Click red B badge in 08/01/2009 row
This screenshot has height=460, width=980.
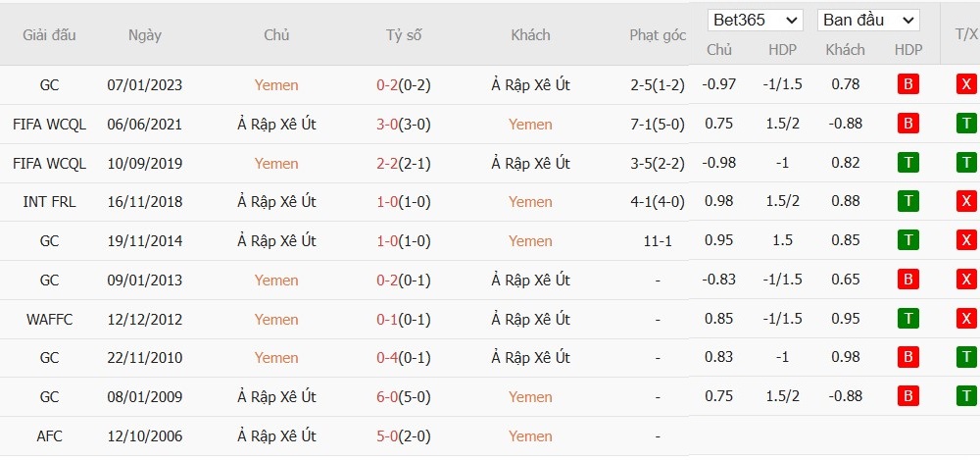pyautogui.click(x=907, y=396)
